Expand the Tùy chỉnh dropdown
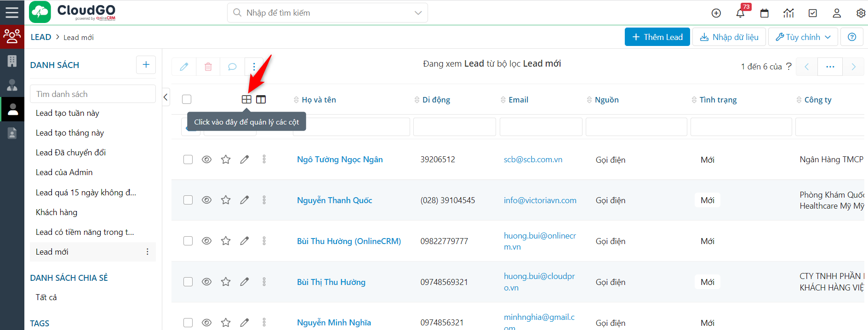Viewport: 868px width, 330px height. (803, 37)
